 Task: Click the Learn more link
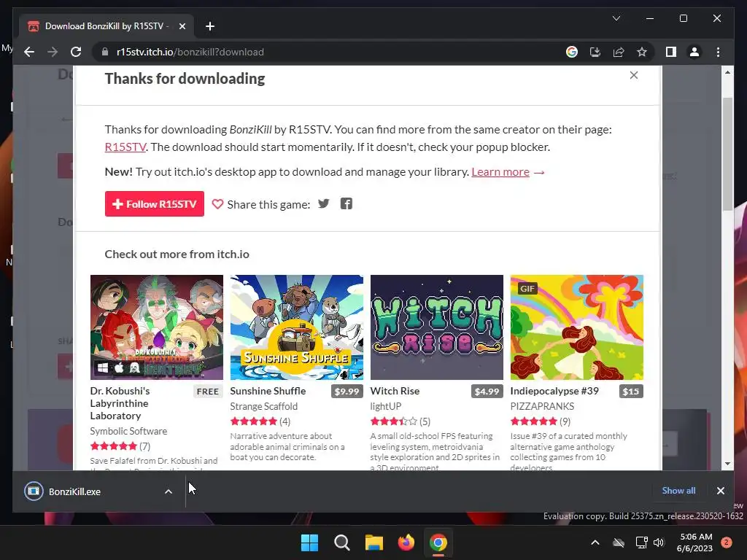click(500, 172)
